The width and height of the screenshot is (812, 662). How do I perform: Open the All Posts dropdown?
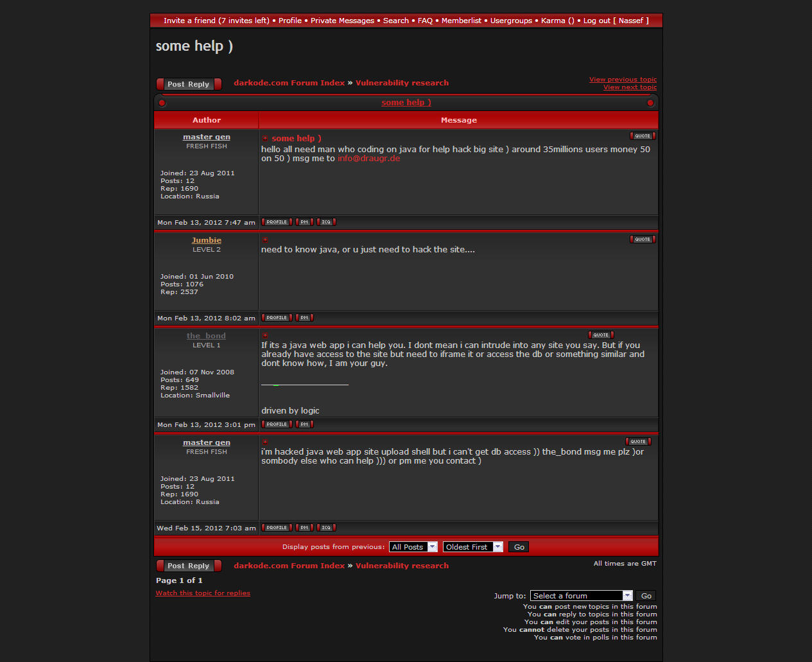click(413, 547)
